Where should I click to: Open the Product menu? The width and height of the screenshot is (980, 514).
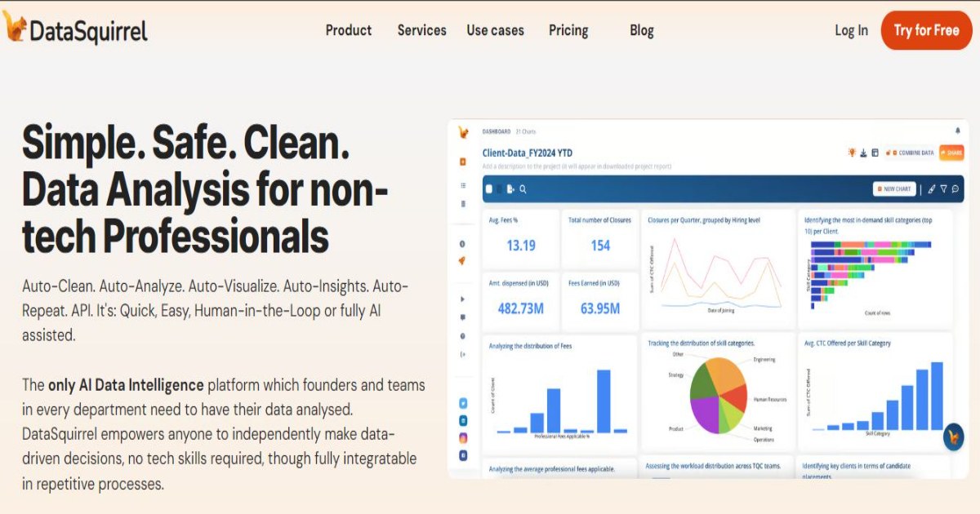(349, 30)
